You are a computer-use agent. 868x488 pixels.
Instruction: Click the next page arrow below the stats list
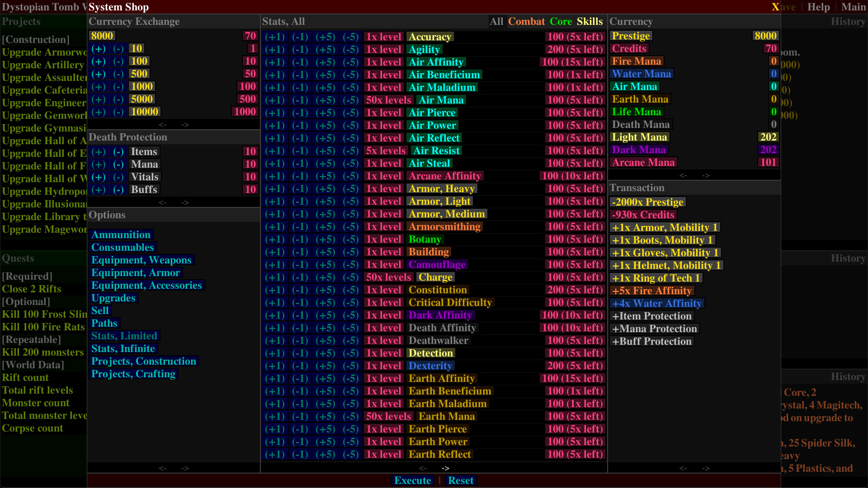445,468
